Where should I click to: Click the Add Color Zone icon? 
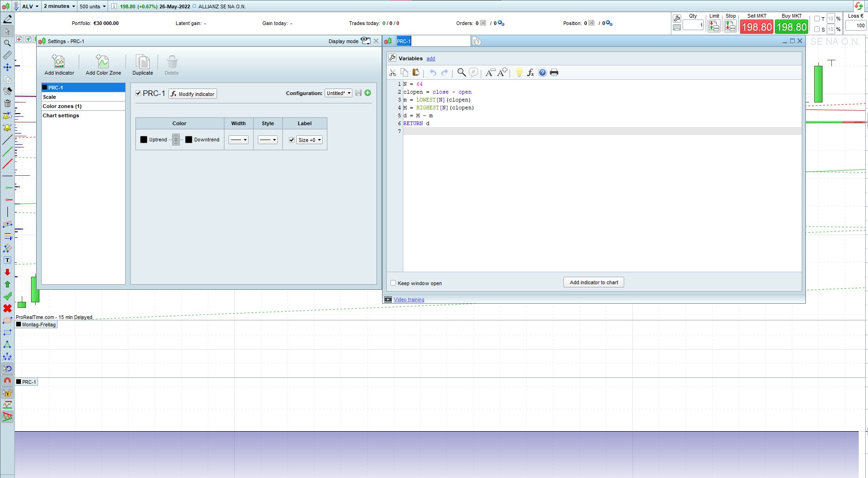(103, 62)
